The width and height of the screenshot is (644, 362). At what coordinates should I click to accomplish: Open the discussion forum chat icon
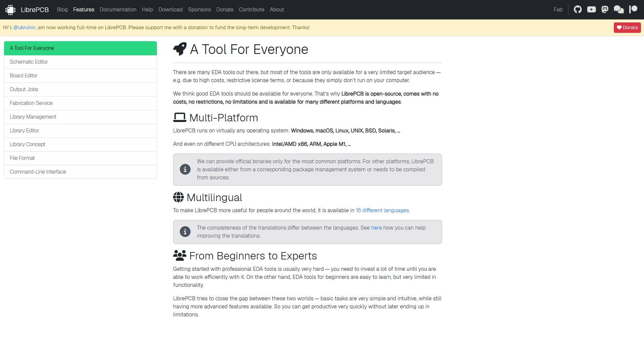pos(619,9)
